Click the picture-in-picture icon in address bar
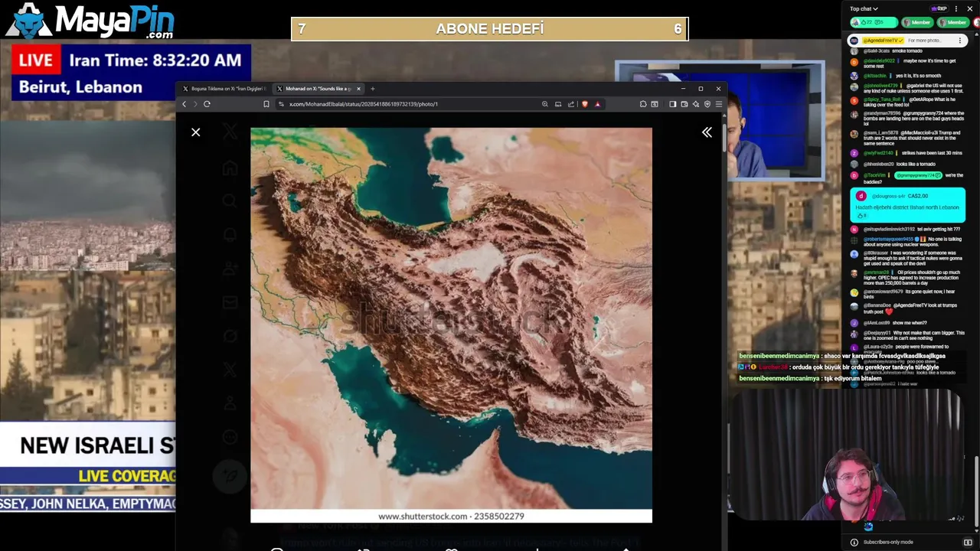 pyautogui.click(x=558, y=104)
